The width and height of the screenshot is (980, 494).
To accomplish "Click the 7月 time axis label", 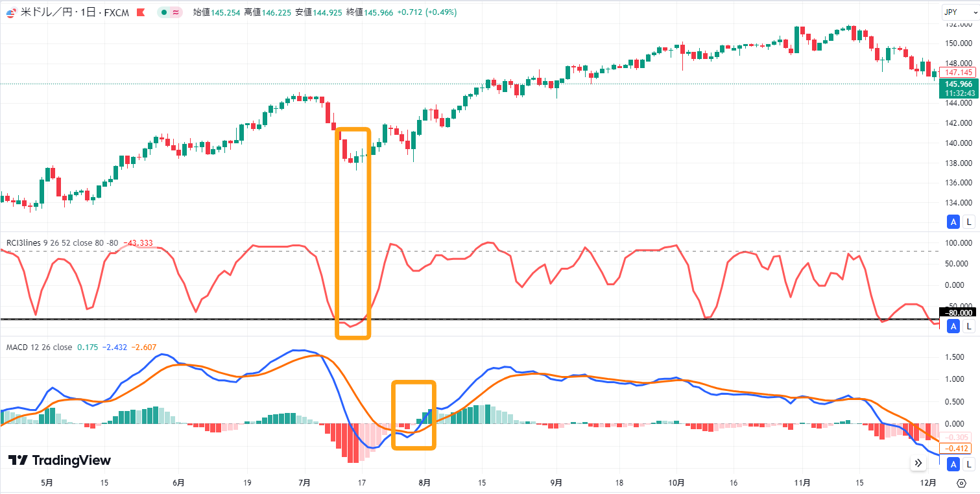I will [x=304, y=483].
